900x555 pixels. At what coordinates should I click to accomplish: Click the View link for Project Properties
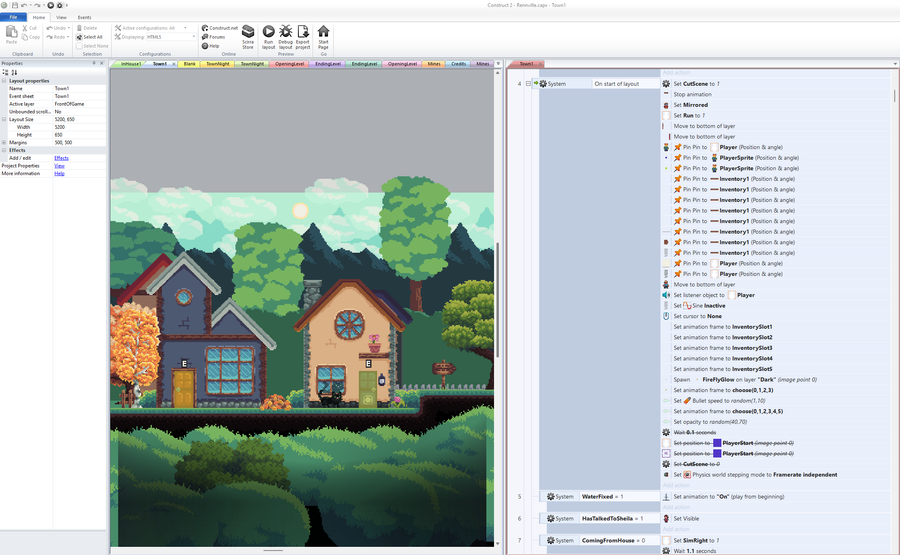tap(59, 166)
